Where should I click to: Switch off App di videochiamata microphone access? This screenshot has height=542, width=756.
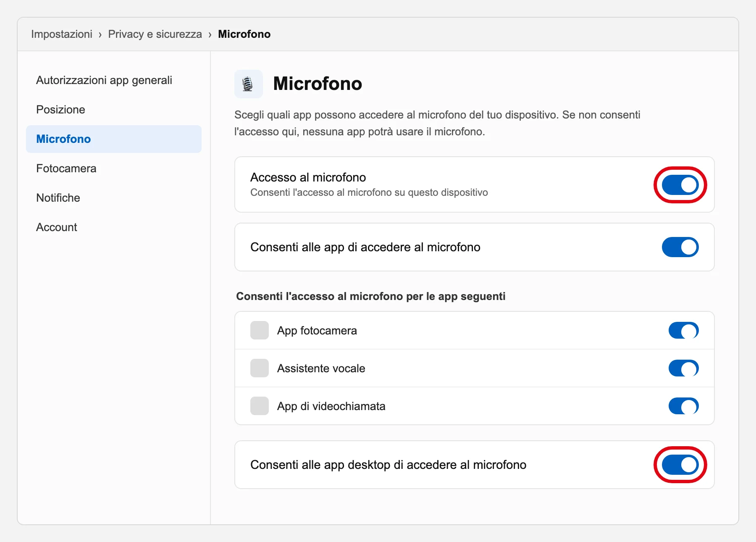click(683, 406)
